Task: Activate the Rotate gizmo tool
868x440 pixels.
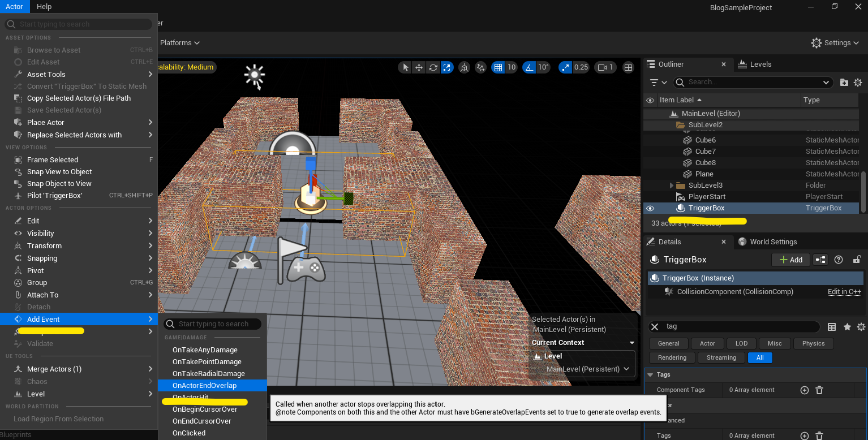Action: [x=433, y=67]
